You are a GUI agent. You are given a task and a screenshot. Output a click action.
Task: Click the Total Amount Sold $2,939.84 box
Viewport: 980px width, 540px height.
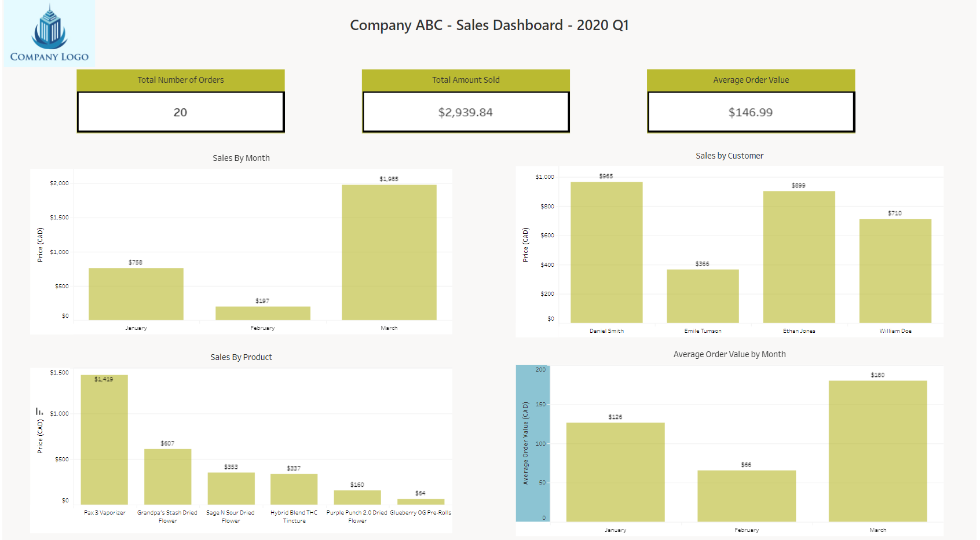click(x=466, y=112)
